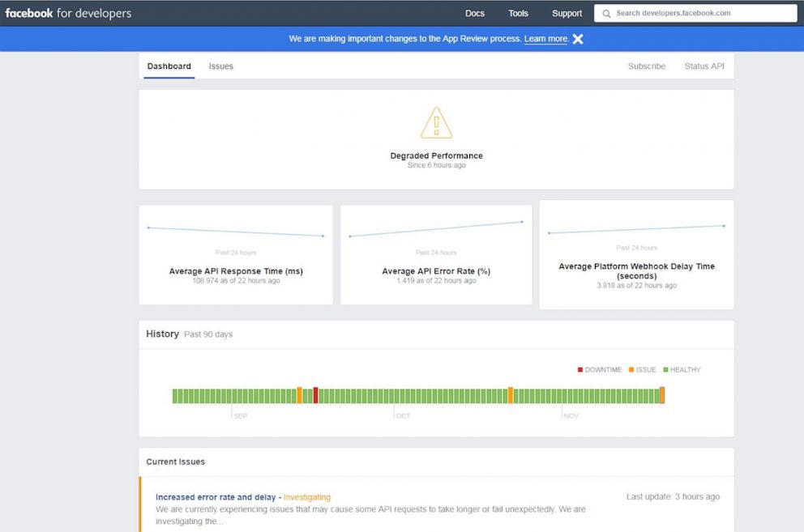Click the Facebook for Developers logo
This screenshot has width=804, height=532.
point(68,13)
